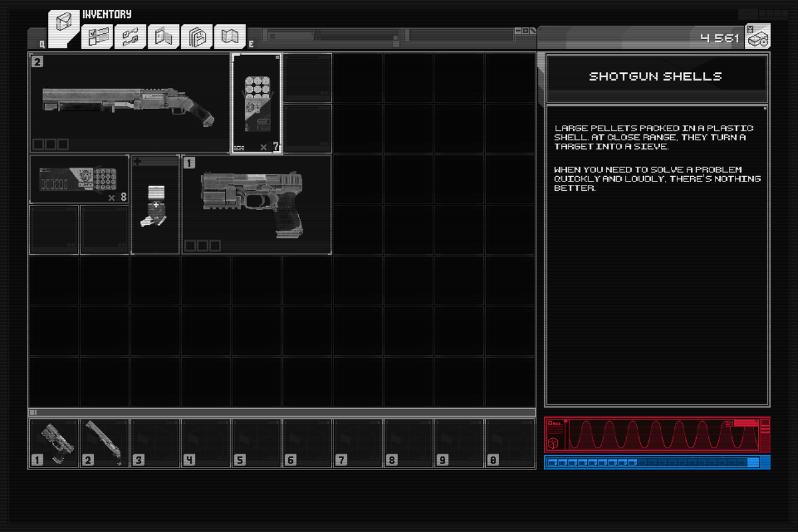Choose the shotgun in hotbar slot 2
Image resolution: width=798 pixels, height=532 pixels.
[104, 443]
